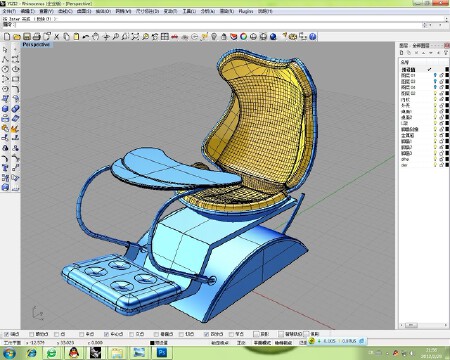The height and width of the screenshot is (360, 450).
Task: Select the bold checkmarked current layer row
Action: (x=424, y=70)
